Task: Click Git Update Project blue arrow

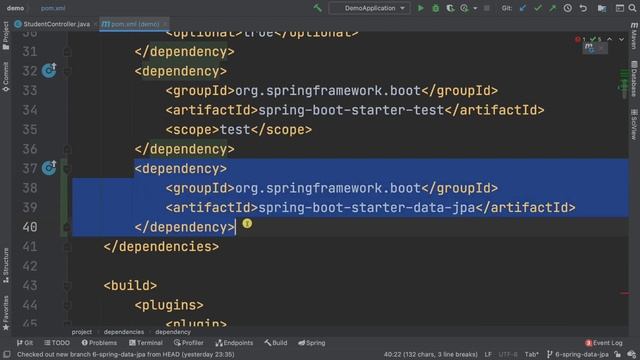Action: click(x=523, y=8)
